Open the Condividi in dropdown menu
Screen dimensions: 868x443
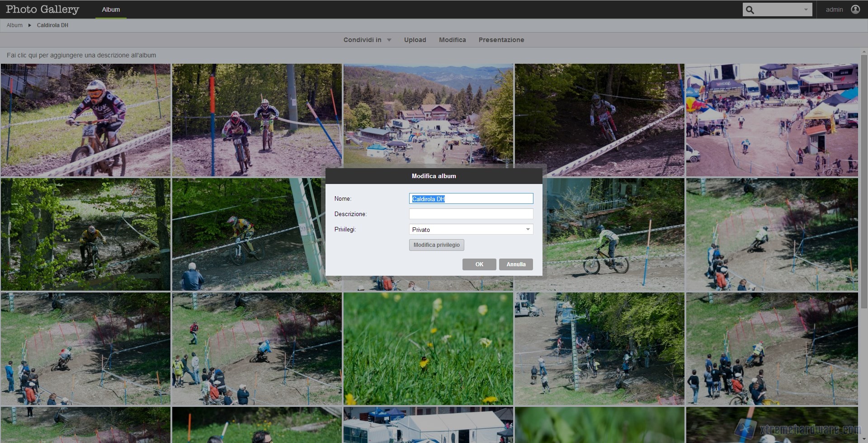367,40
